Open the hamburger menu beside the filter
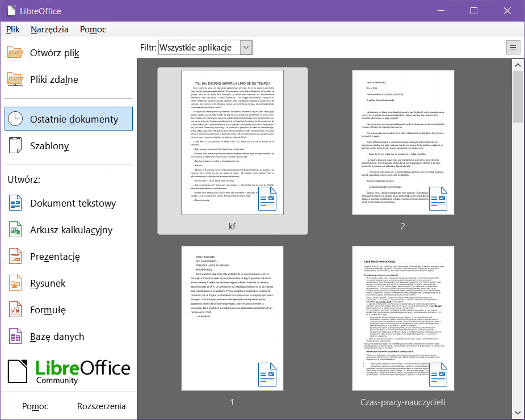 point(513,48)
